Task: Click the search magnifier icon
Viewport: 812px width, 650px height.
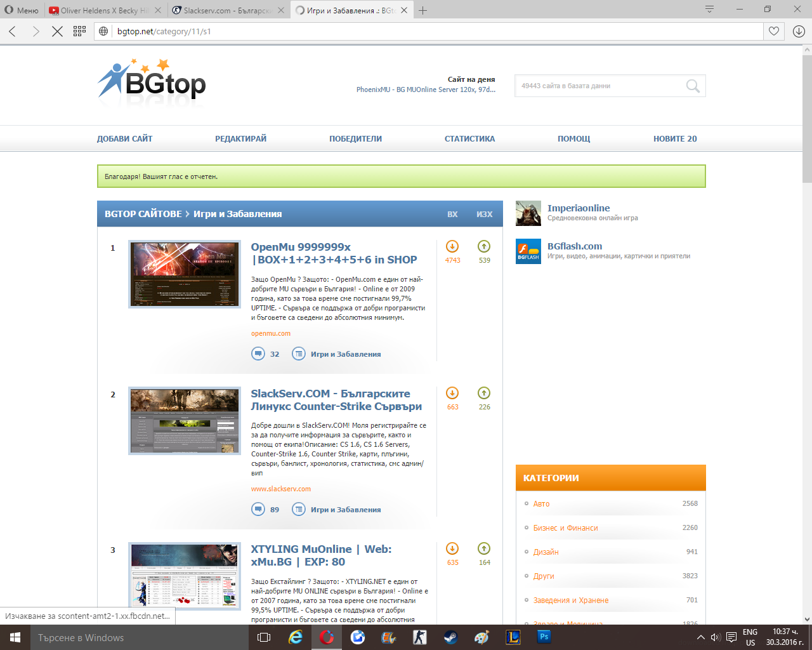Action: (693, 86)
